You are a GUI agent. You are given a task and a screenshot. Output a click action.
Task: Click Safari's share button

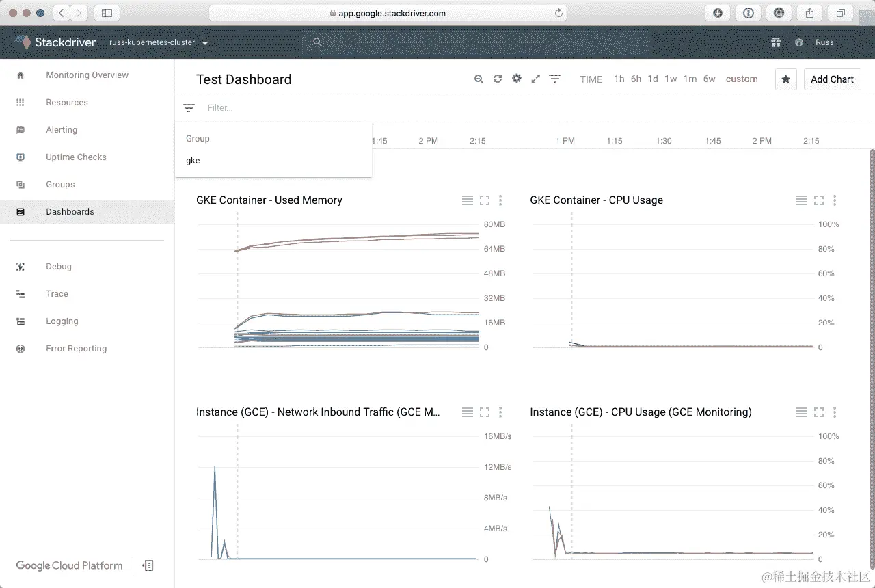pyautogui.click(x=809, y=12)
